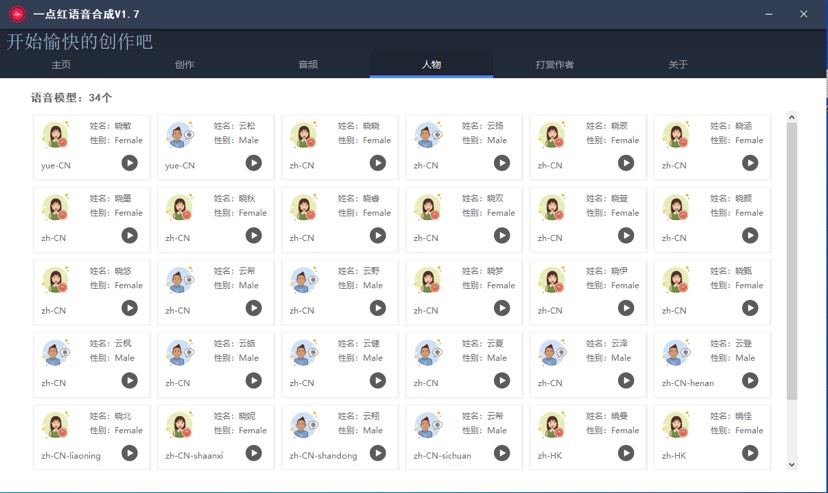
Task: Click the zh-CN-sichuan male avatar
Action: pos(428,425)
